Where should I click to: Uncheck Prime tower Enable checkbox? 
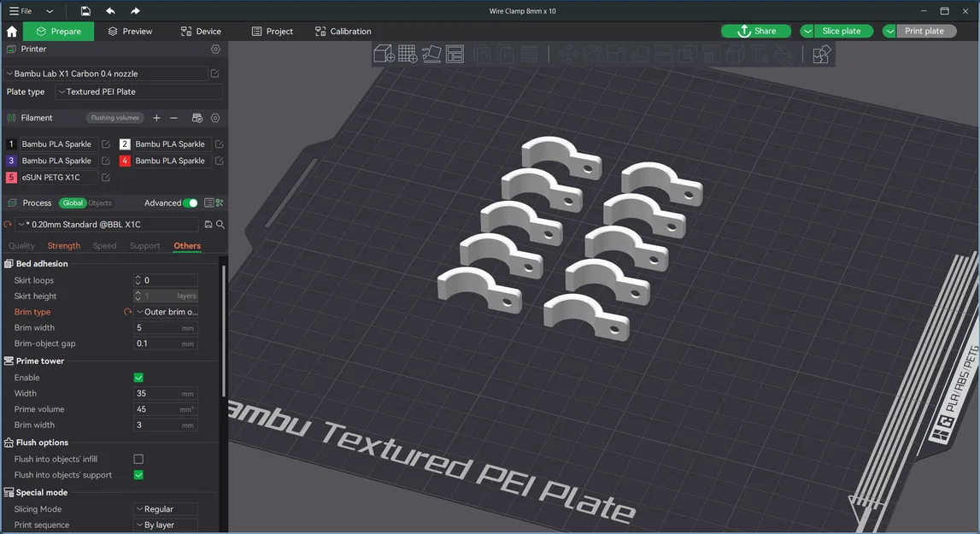138,378
